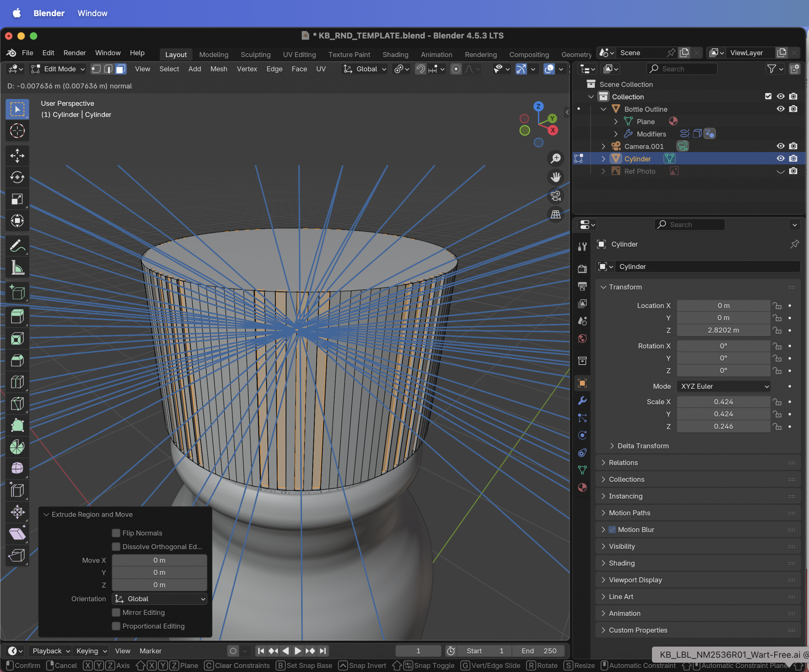Screen dimensions: 809x672
Task: Click the Scale X 0.424 field
Action: pos(723,402)
